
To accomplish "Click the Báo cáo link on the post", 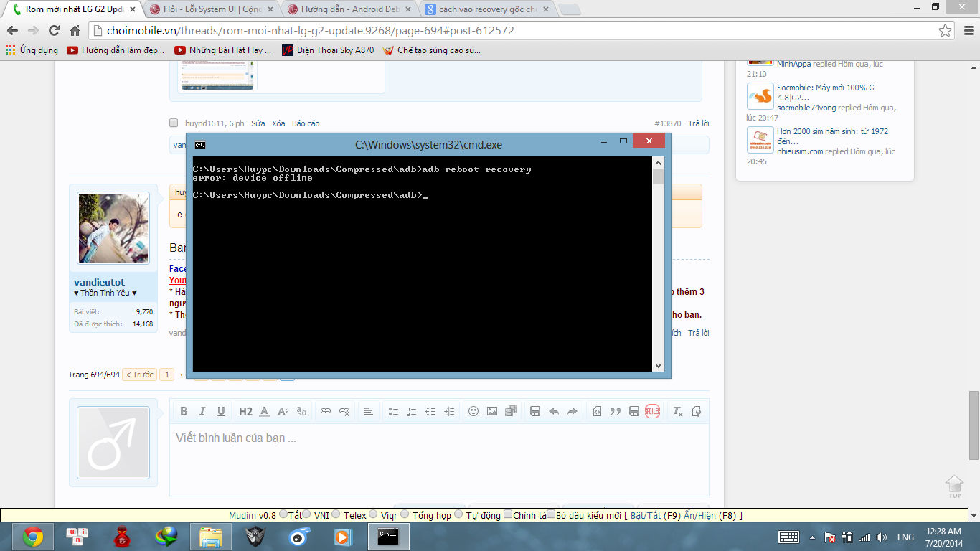I will 306,123.
